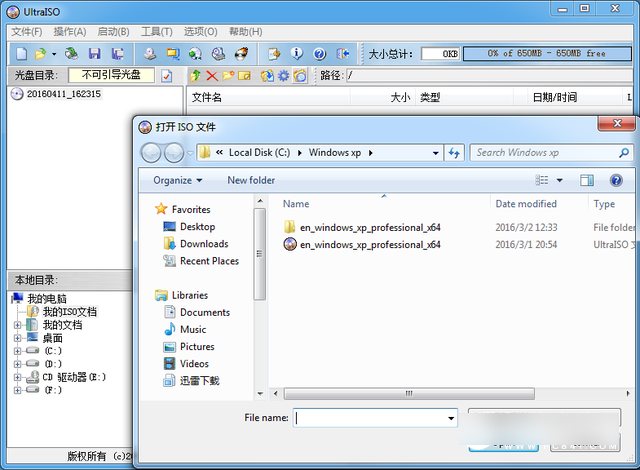Click the Extract files icon
640x470 pixels.
(x=267, y=75)
